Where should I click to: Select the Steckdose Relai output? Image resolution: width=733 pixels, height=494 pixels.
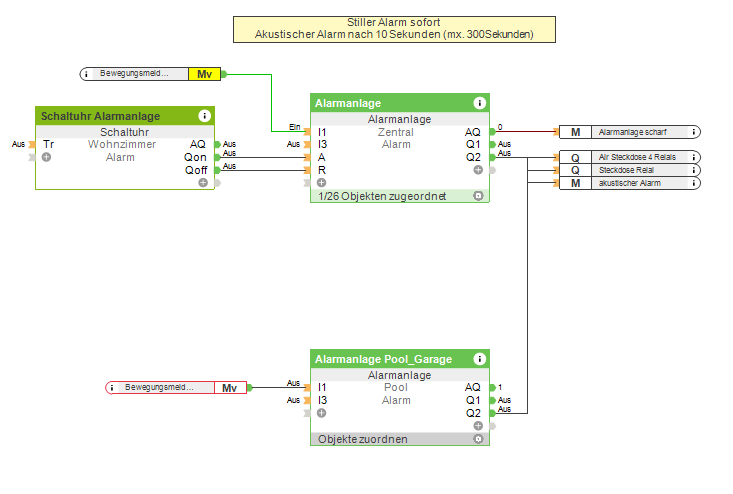[630, 170]
